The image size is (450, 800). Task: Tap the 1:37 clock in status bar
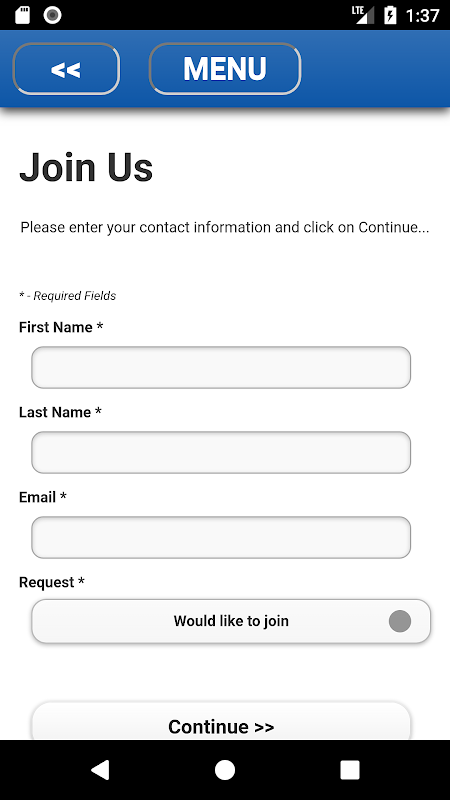pos(422,15)
